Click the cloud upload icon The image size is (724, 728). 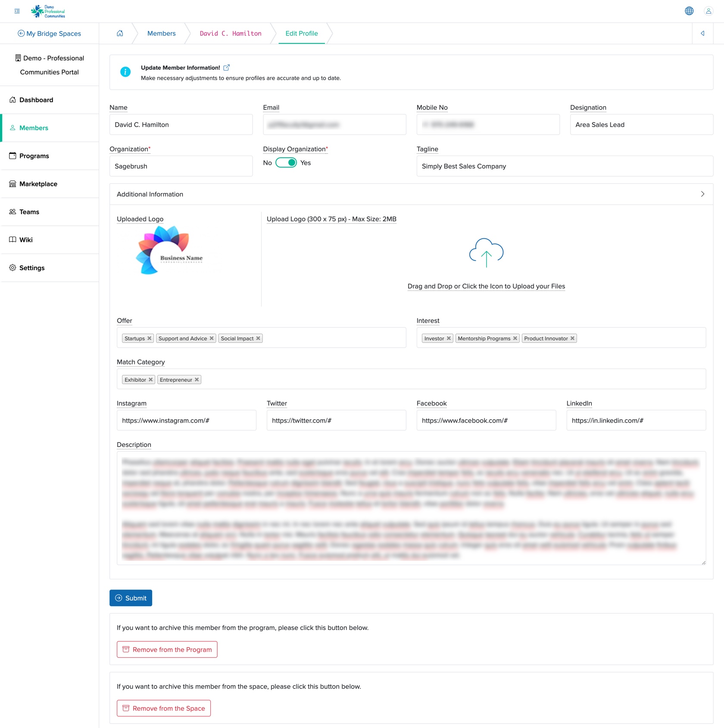(486, 253)
